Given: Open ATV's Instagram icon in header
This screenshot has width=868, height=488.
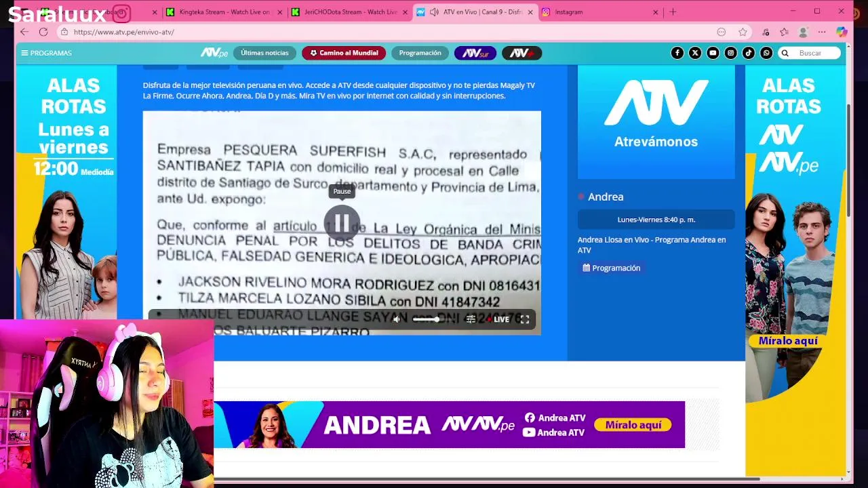Looking at the screenshot, I should 730,53.
